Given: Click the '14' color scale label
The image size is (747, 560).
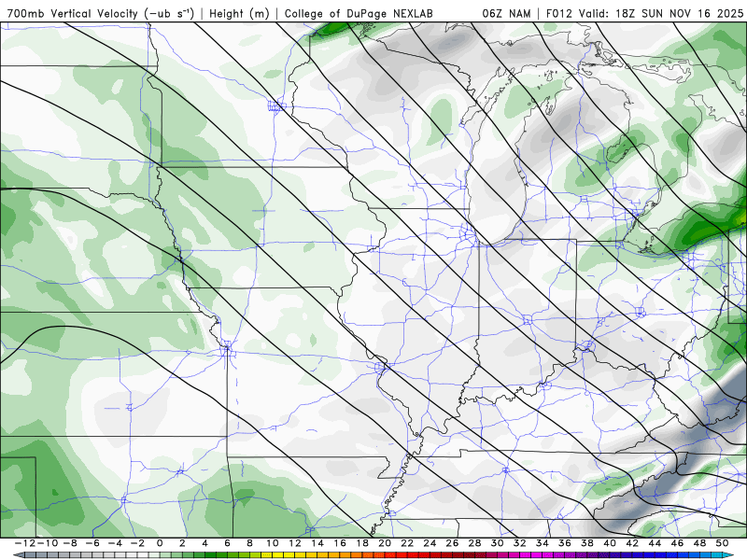Looking at the screenshot, I should click(x=317, y=543).
